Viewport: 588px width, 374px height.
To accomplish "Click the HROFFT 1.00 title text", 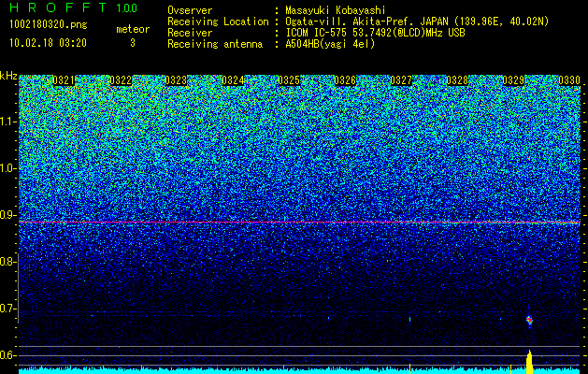I will click(x=74, y=7).
